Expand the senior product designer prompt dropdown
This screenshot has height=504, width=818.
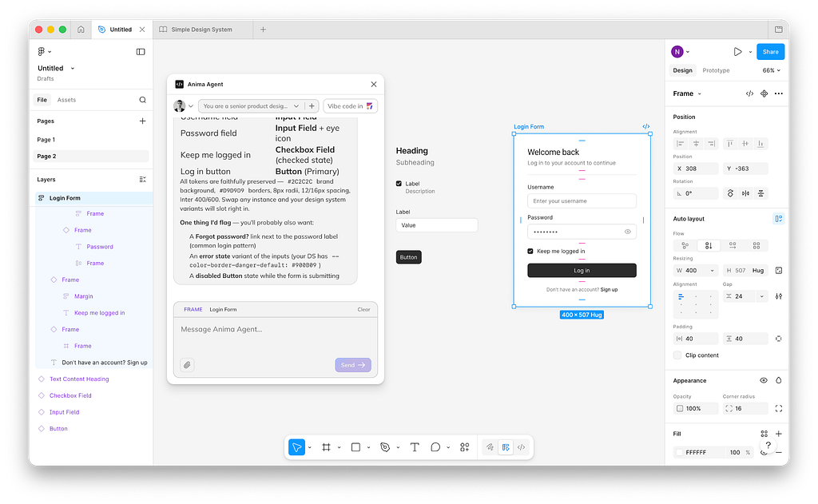coord(296,106)
